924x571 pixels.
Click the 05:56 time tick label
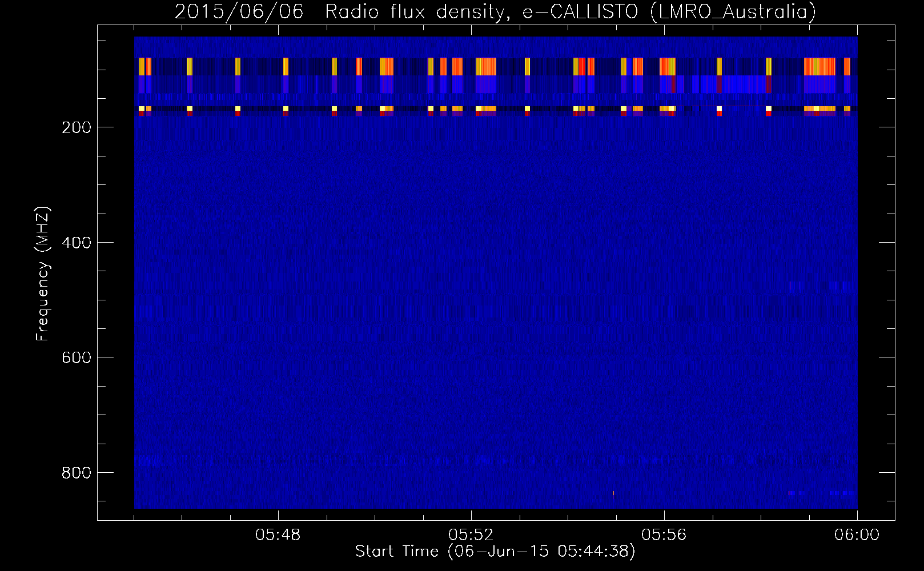[664, 535]
